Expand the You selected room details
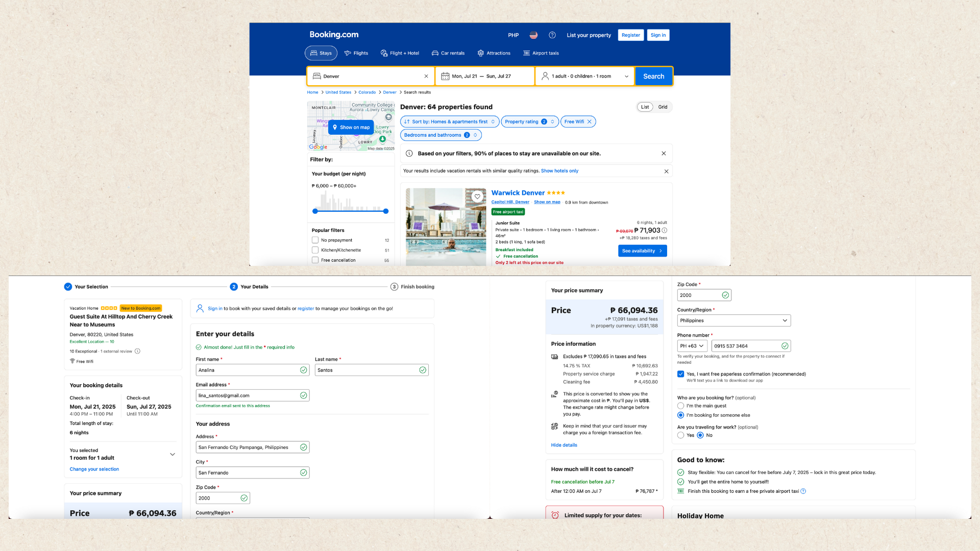 tap(173, 454)
